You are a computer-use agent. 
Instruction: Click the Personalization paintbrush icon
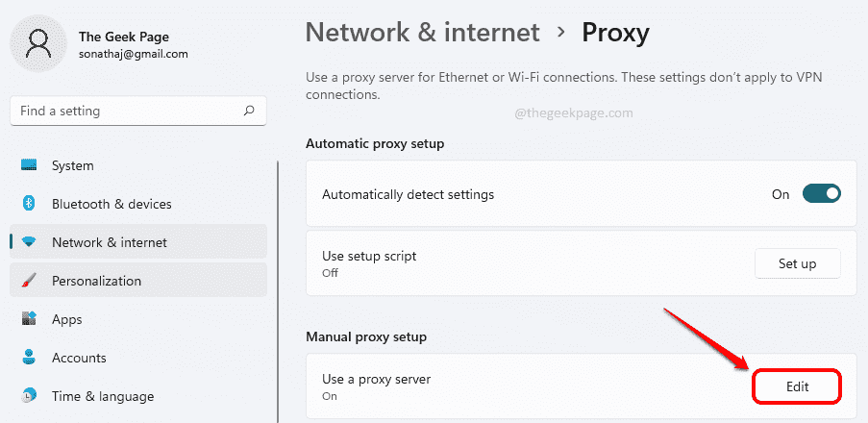pyautogui.click(x=29, y=281)
